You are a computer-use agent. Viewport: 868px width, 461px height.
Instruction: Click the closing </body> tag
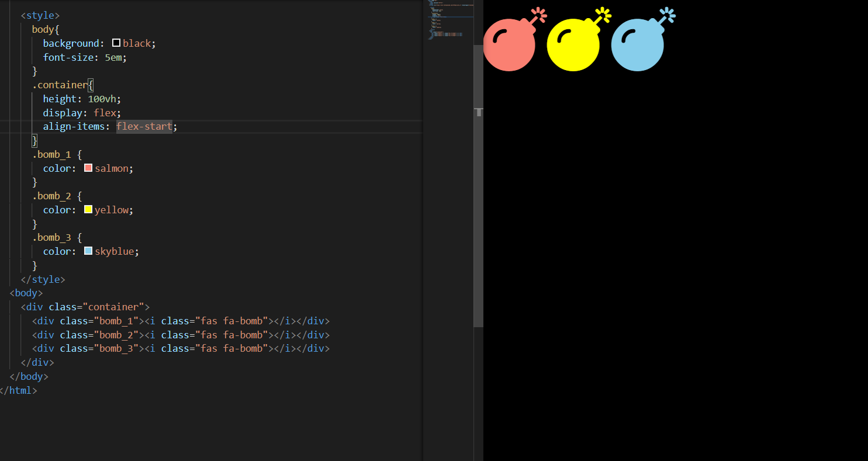29,376
